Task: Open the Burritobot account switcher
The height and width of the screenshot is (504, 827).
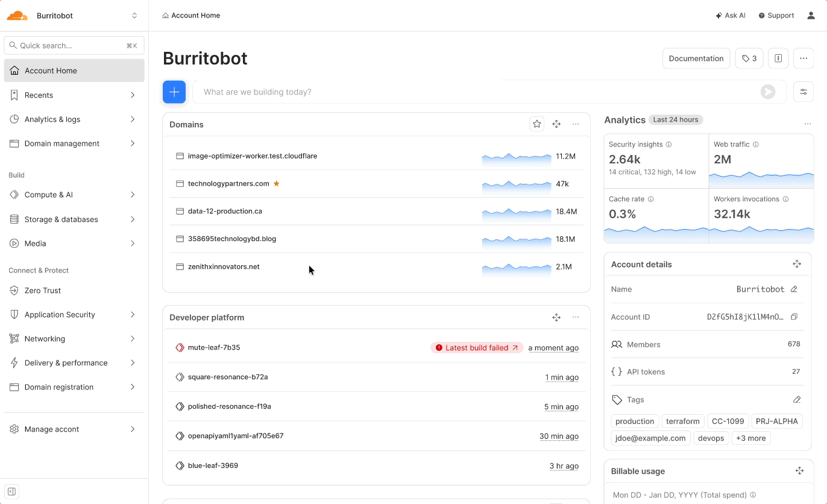Action: 134,16
